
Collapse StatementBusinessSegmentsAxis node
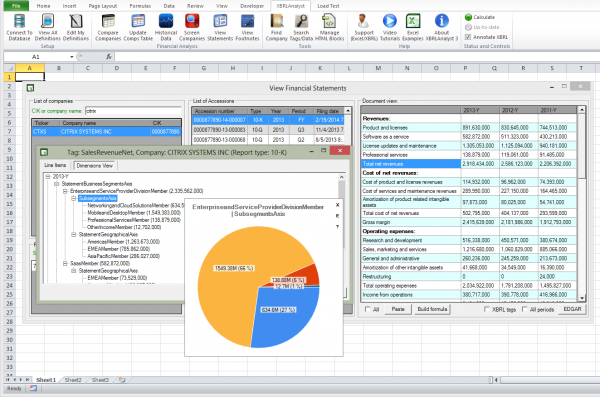coord(56,184)
